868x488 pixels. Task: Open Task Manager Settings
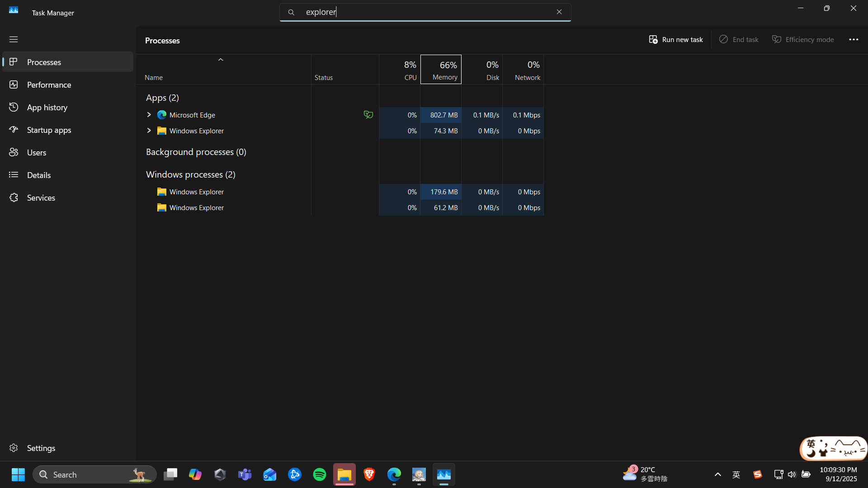(x=68, y=448)
